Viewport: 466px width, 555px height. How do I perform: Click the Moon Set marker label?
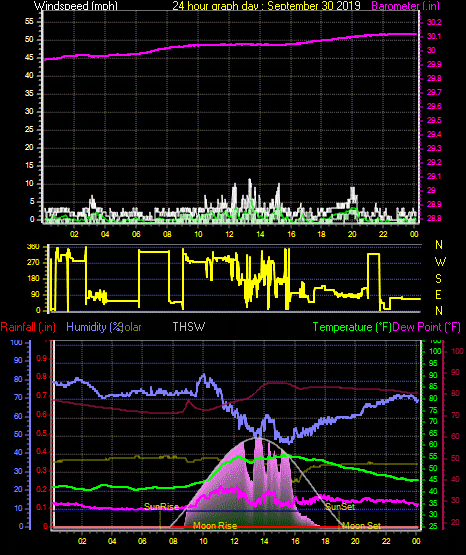click(361, 526)
